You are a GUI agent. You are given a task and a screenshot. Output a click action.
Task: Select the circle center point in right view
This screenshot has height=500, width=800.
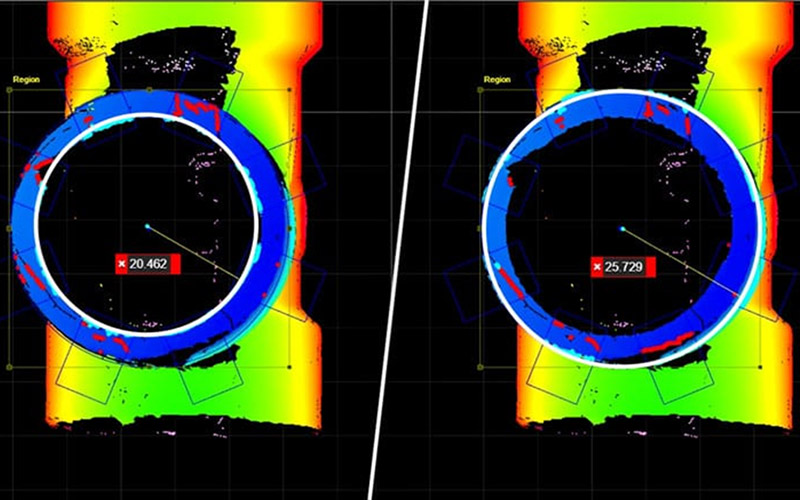pyautogui.click(x=622, y=228)
